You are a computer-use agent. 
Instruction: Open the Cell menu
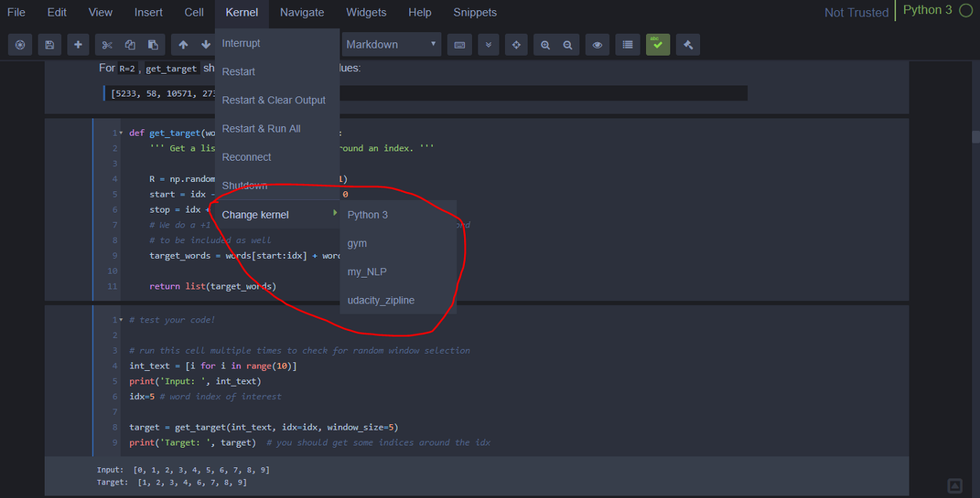pos(194,13)
